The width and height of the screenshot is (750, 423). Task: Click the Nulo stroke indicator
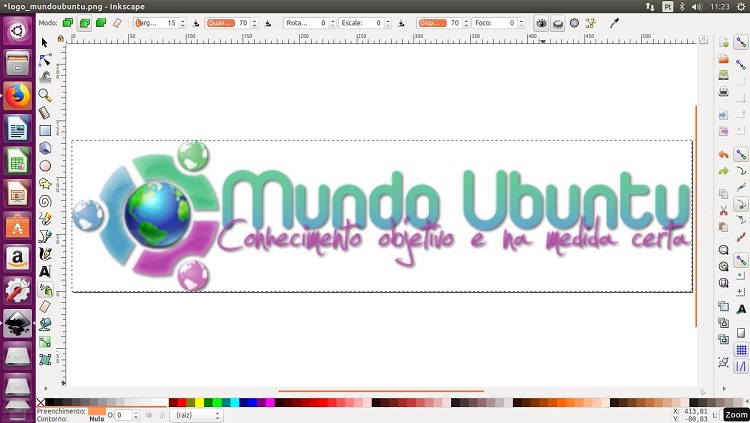pyautogui.click(x=97, y=419)
